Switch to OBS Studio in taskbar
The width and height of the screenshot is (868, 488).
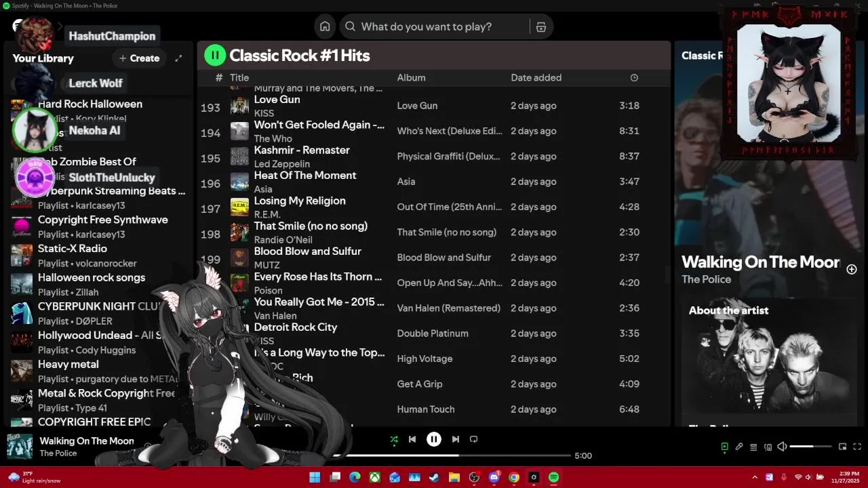tap(474, 477)
